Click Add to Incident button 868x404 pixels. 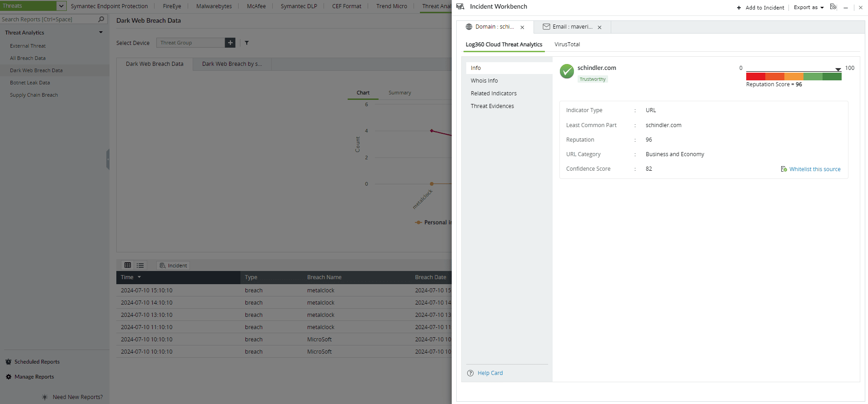(x=760, y=8)
